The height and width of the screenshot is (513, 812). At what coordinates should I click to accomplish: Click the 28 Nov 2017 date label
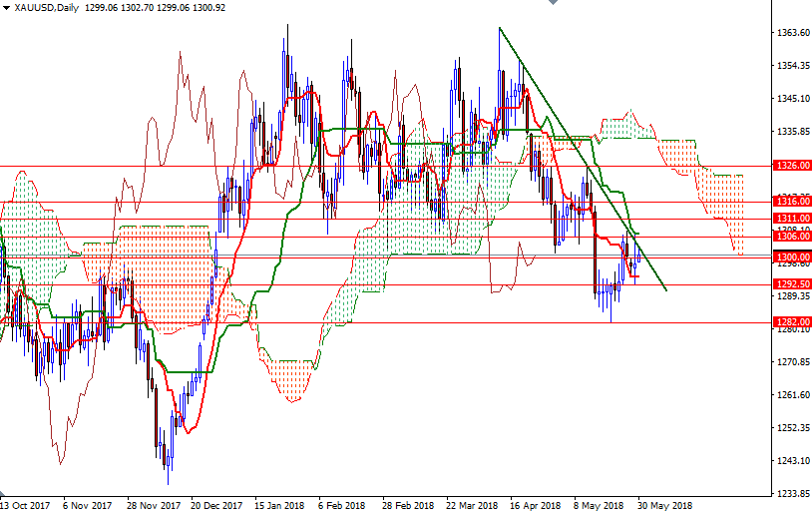[154, 506]
